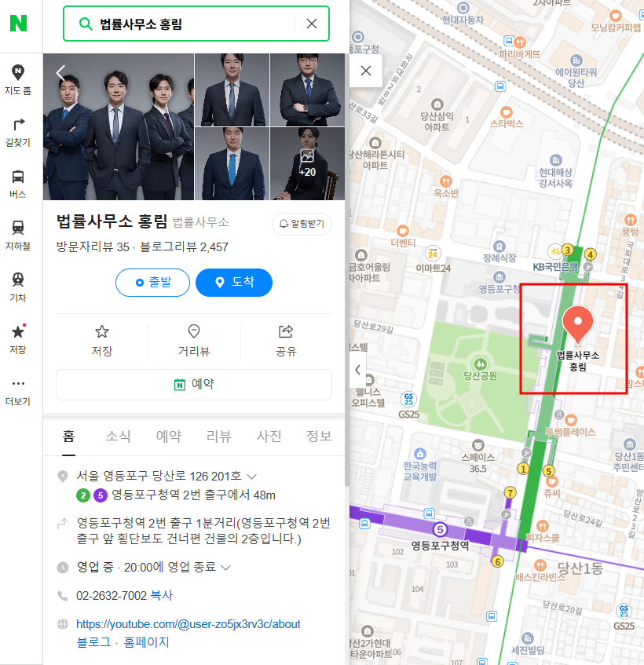The width and height of the screenshot is (644, 665).
Task: Open the 기차 train sidebar icon
Action: pos(18,287)
